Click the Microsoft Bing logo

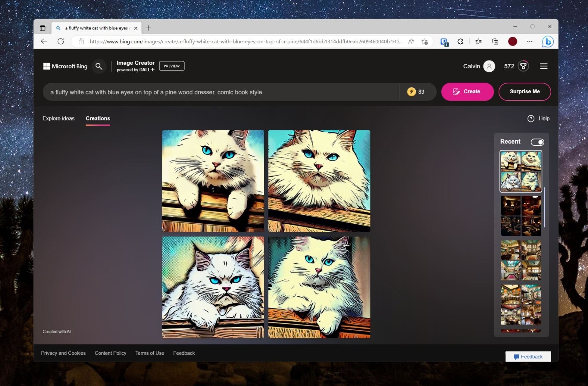click(x=65, y=66)
